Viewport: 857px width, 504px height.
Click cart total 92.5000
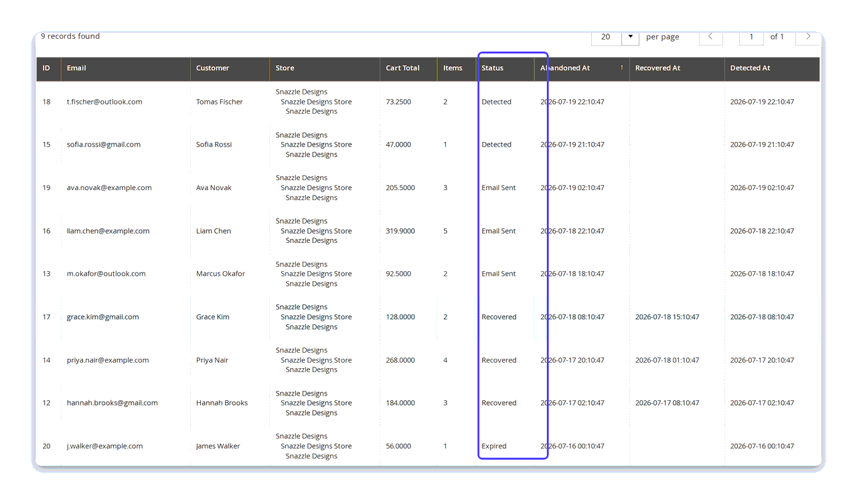(399, 274)
